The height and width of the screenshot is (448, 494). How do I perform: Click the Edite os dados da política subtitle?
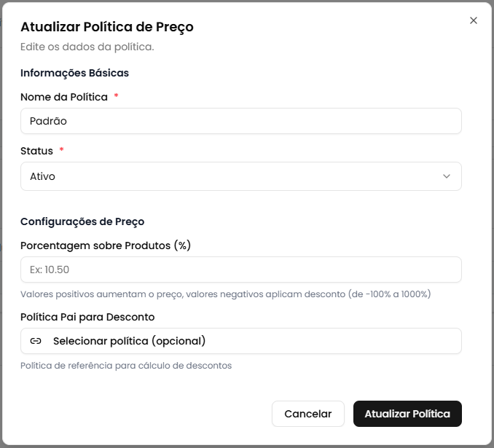coord(87,47)
